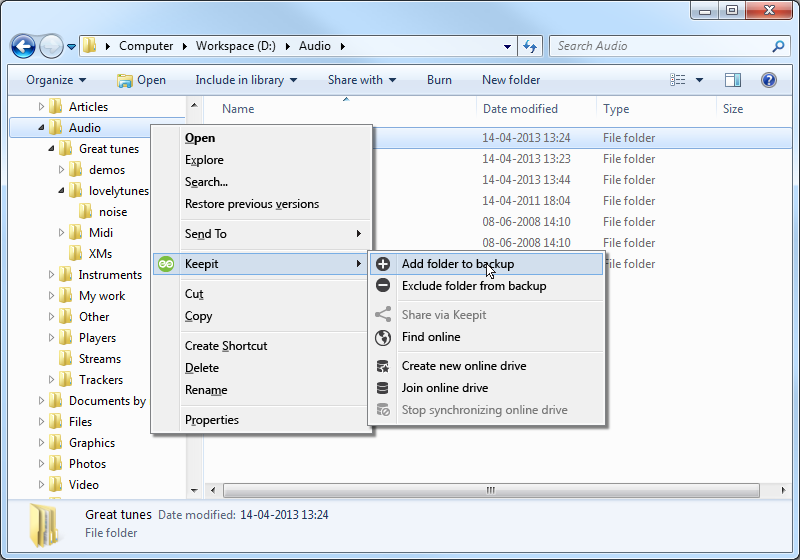Expand the demos folder node

pyautogui.click(x=61, y=169)
